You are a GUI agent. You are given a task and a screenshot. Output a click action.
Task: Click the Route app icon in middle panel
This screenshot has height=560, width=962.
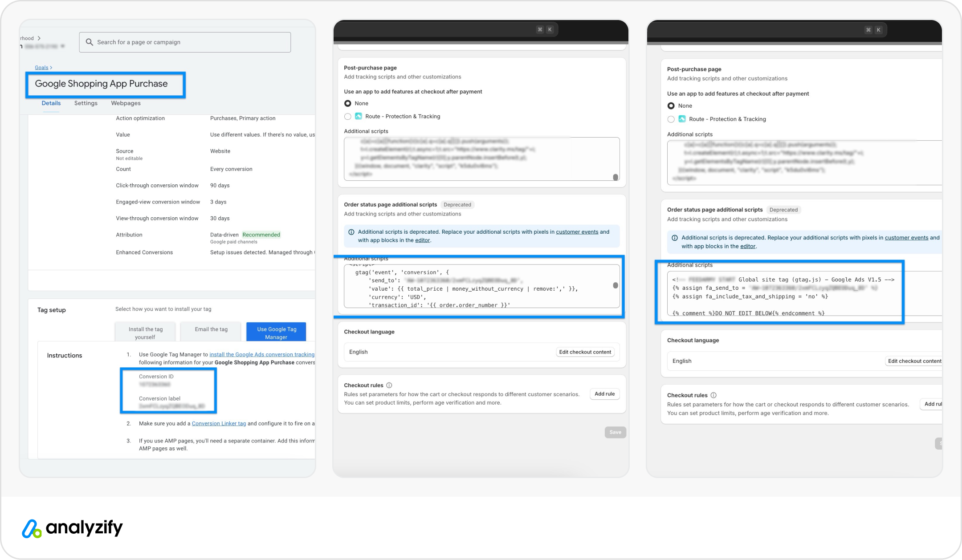pyautogui.click(x=359, y=116)
